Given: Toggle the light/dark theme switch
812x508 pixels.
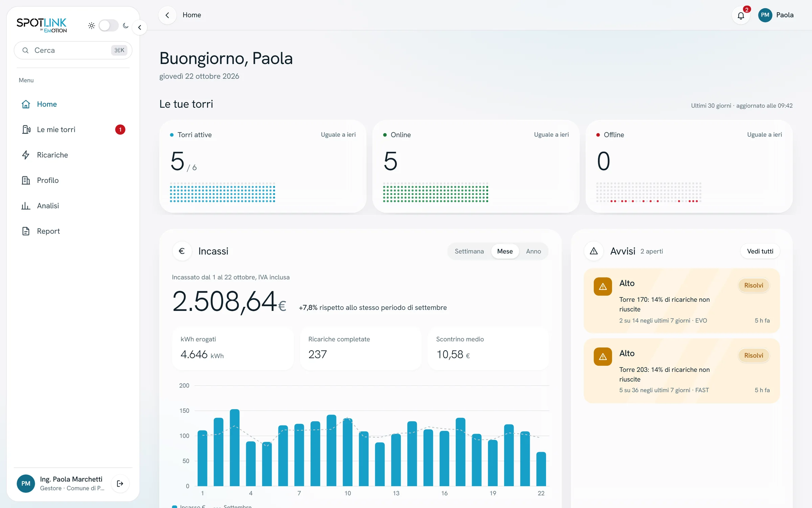Looking at the screenshot, I should click(108, 25).
